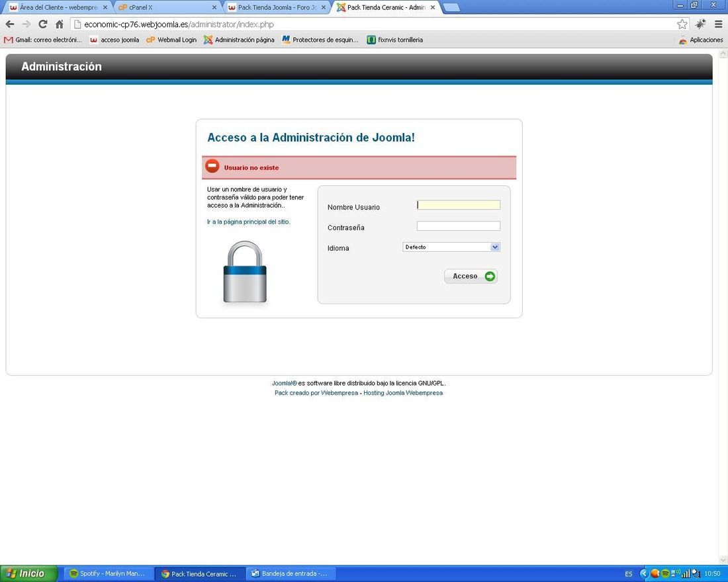This screenshot has width=728, height=582.
Task: Open the Webmail Login bookmark
Action: (171, 40)
